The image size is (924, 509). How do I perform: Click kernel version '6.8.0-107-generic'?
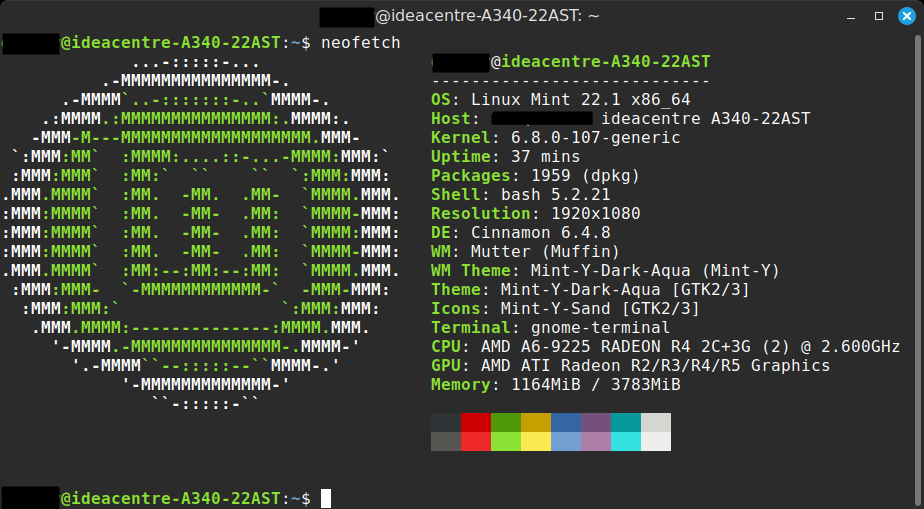pyautogui.click(x=595, y=138)
